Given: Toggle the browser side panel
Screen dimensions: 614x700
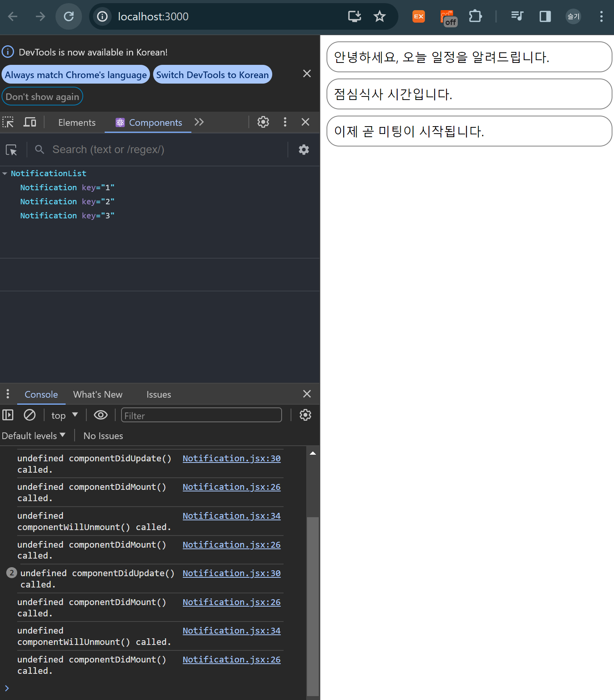Looking at the screenshot, I should 545,16.
